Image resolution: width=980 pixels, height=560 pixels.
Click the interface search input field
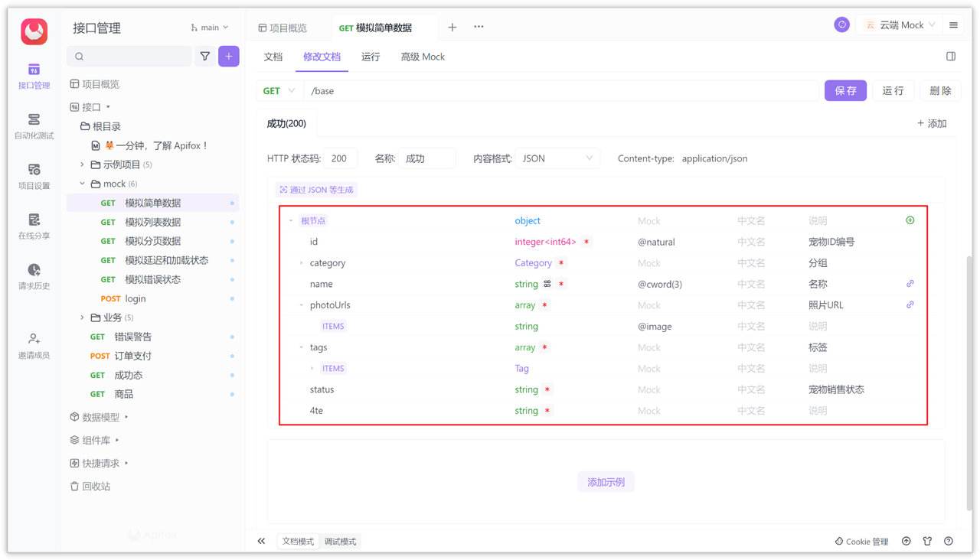pyautogui.click(x=129, y=57)
